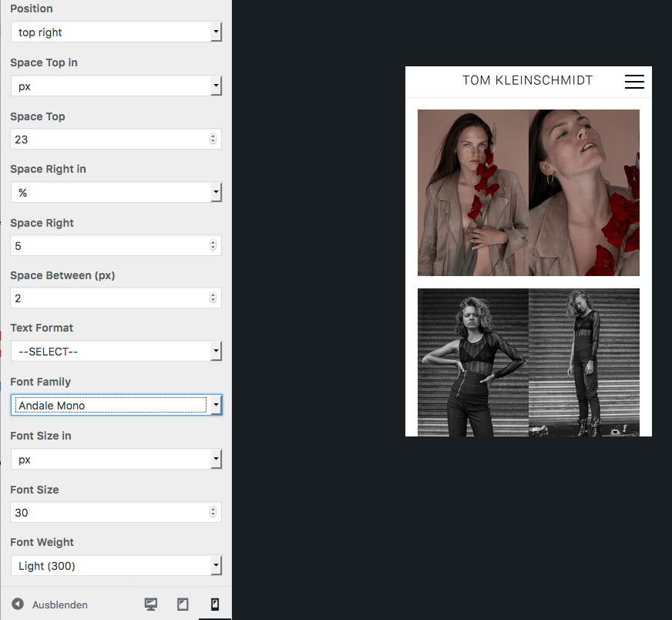672x620 pixels.
Task: Click the Space Top value field
Action: [108, 140]
